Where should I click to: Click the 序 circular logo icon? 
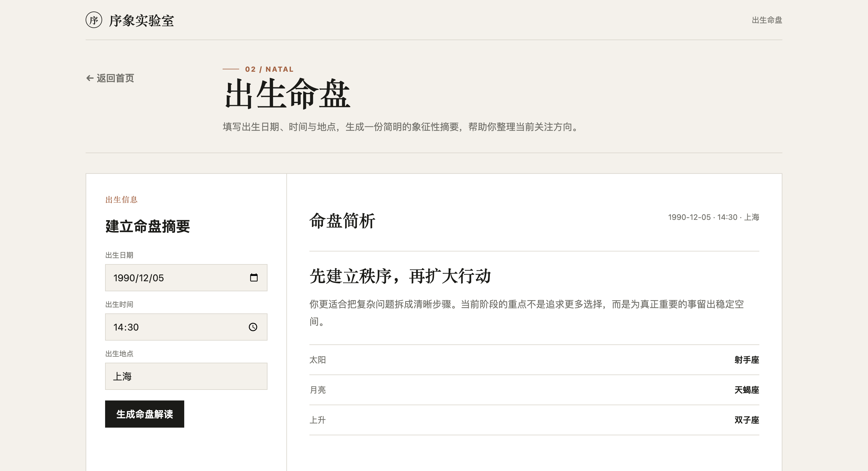click(94, 20)
